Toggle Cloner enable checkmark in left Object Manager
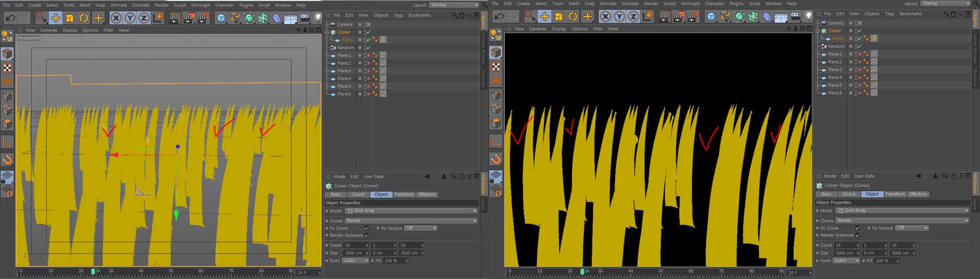The height and width of the screenshot is (279, 980). (x=368, y=32)
